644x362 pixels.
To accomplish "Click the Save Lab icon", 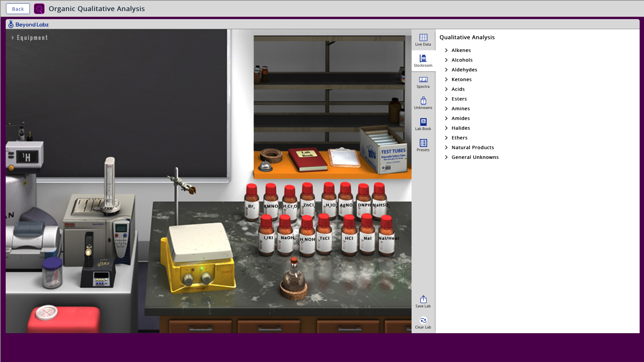I will point(423,301).
